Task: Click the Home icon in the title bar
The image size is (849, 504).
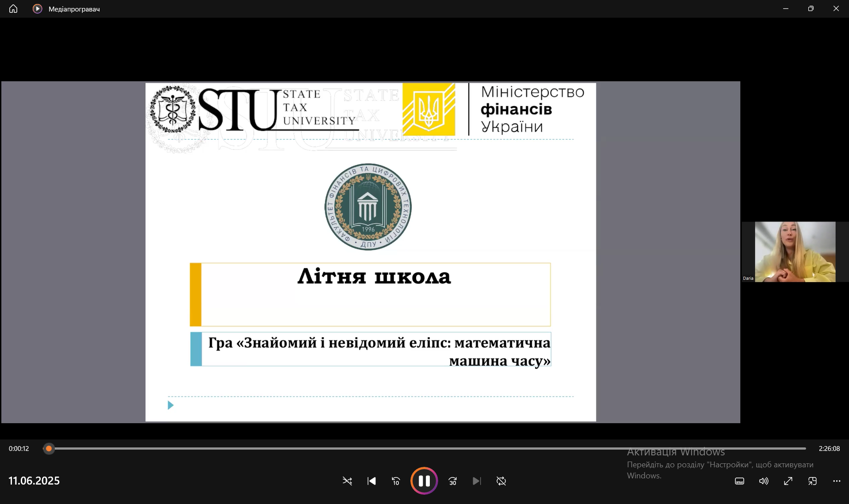Action: (13, 9)
